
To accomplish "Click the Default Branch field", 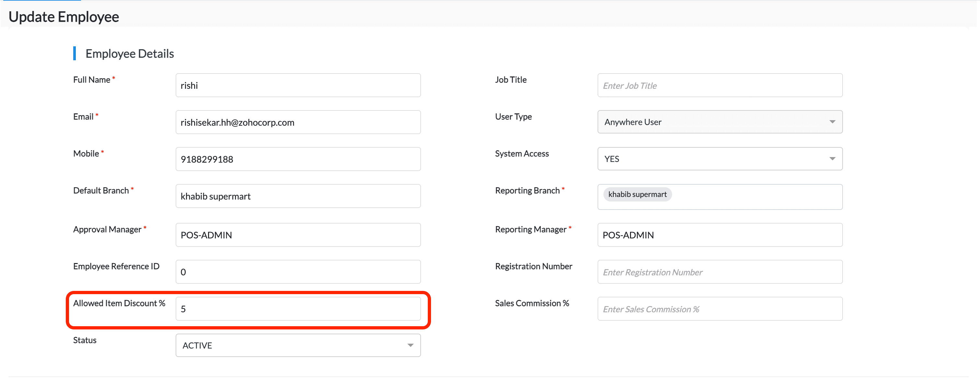I will pyautogui.click(x=298, y=196).
